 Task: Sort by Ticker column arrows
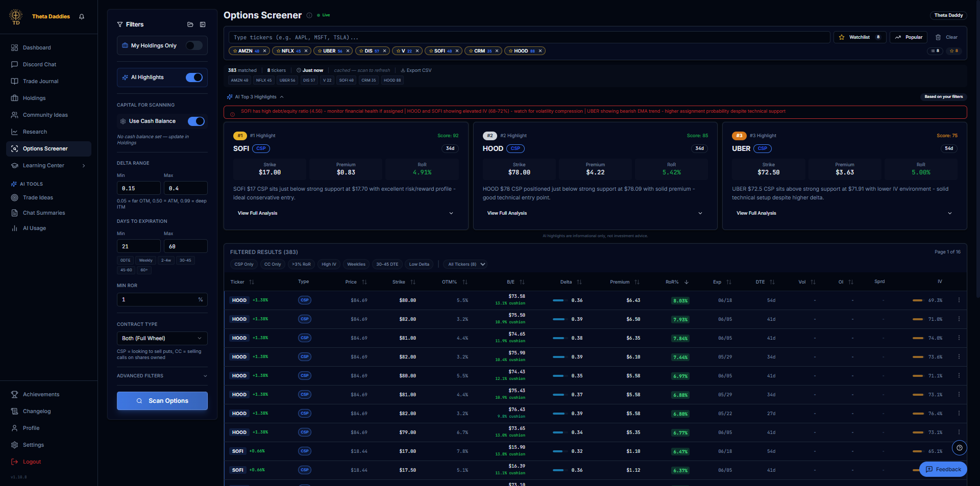pyautogui.click(x=252, y=282)
